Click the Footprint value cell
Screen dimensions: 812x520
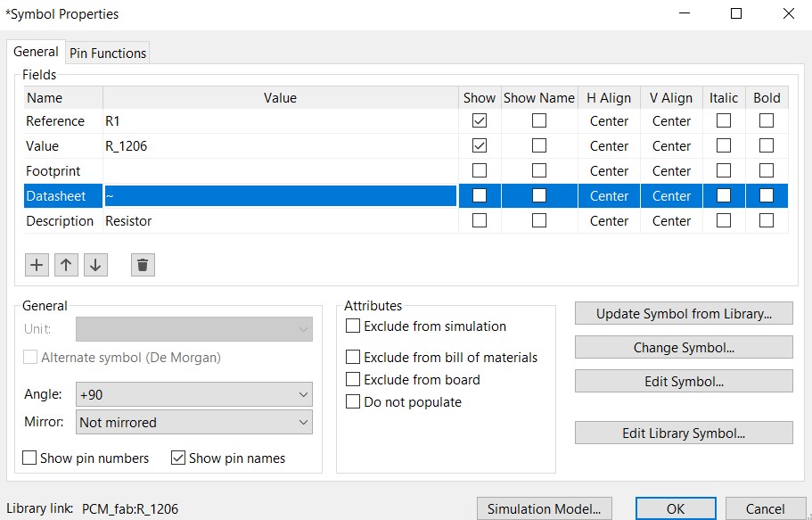tap(280, 171)
